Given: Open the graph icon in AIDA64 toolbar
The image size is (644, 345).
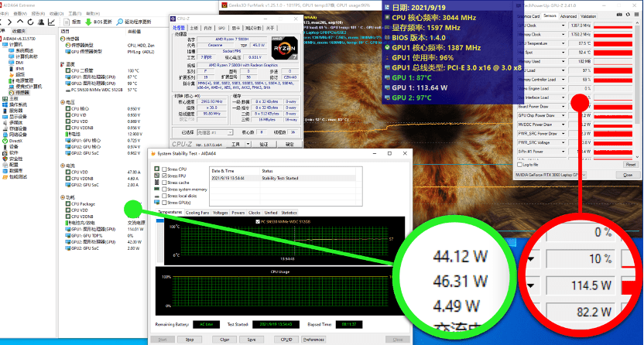Looking at the screenshot, I should pos(51,22).
